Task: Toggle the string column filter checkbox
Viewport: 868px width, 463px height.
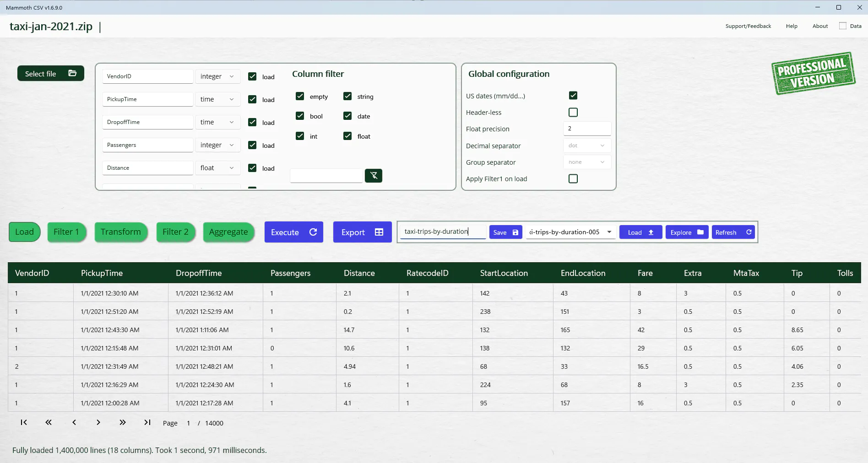Action: pyautogui.click(x=347, y=96)
